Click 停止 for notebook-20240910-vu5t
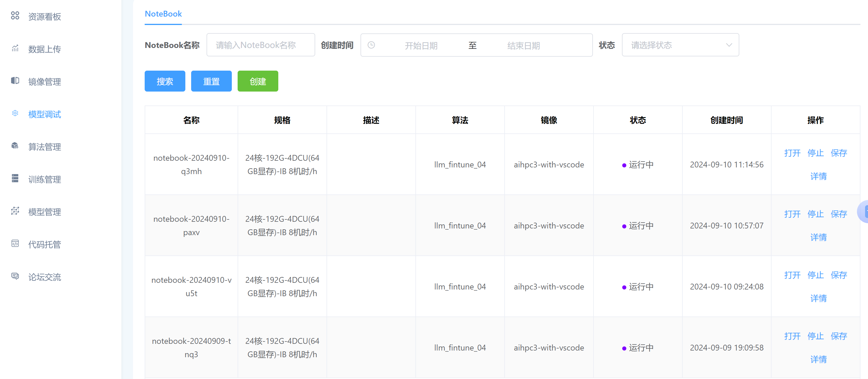The image size is (868, 379). click(815, 275)
